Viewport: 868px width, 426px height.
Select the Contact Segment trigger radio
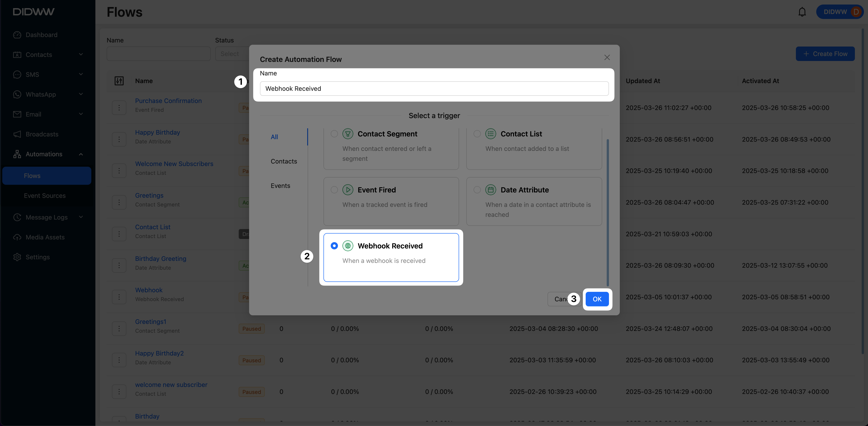coord(334,134)
